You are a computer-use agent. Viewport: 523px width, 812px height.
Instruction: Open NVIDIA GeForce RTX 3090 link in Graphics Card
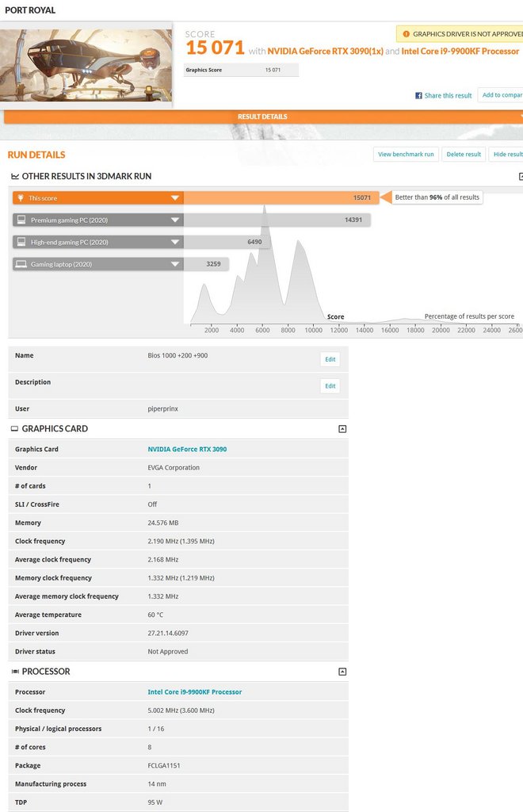[x=187, y=450]
